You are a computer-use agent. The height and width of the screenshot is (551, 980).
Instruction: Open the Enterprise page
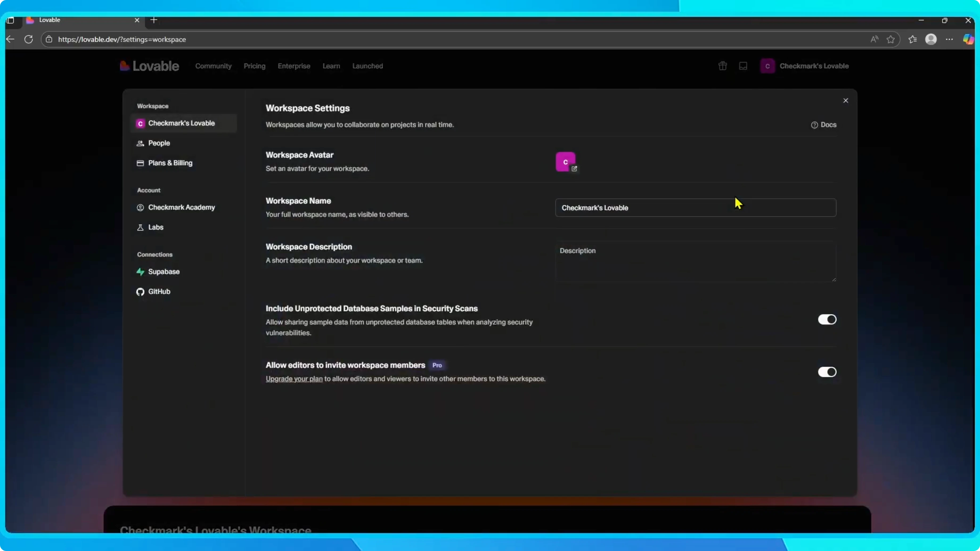294,66
